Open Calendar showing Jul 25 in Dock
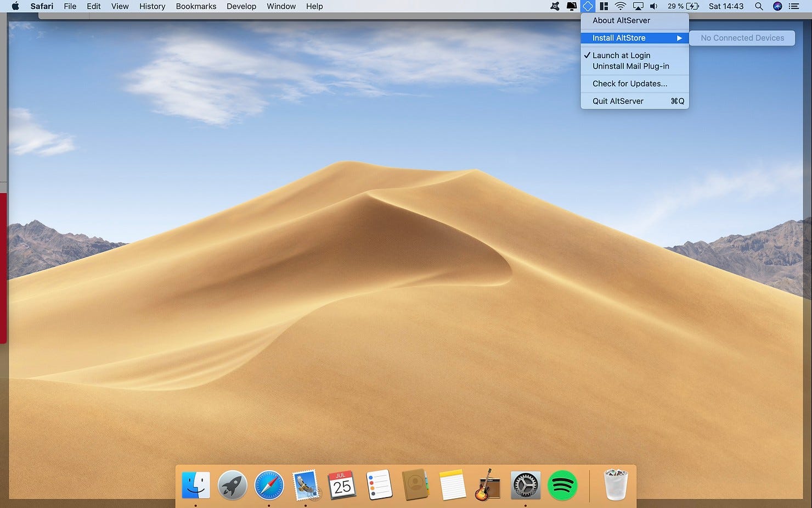The image size is (812, 508). pos(342,485)
